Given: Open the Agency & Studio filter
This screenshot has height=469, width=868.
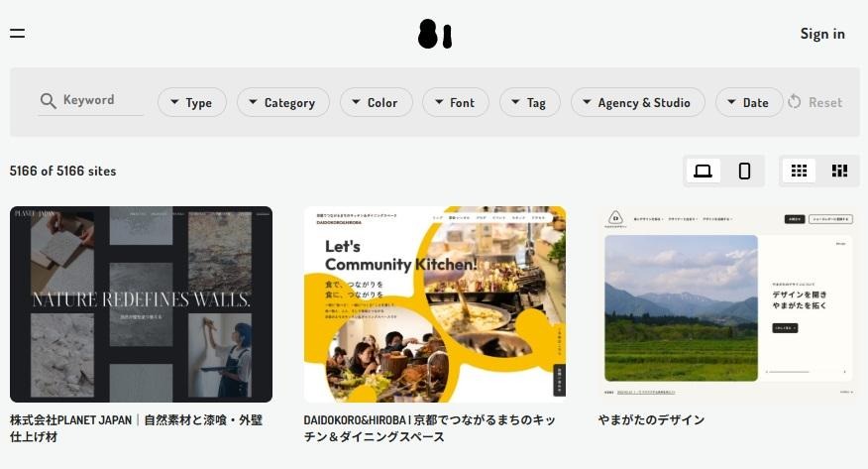Looking at the screenshot, I should 638,102.
